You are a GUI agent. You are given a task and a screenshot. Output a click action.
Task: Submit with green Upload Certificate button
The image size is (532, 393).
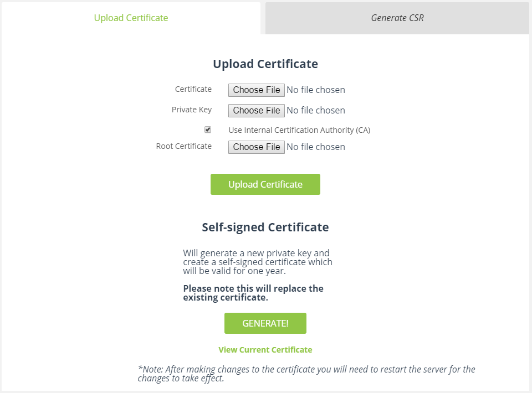pos(265,184)
